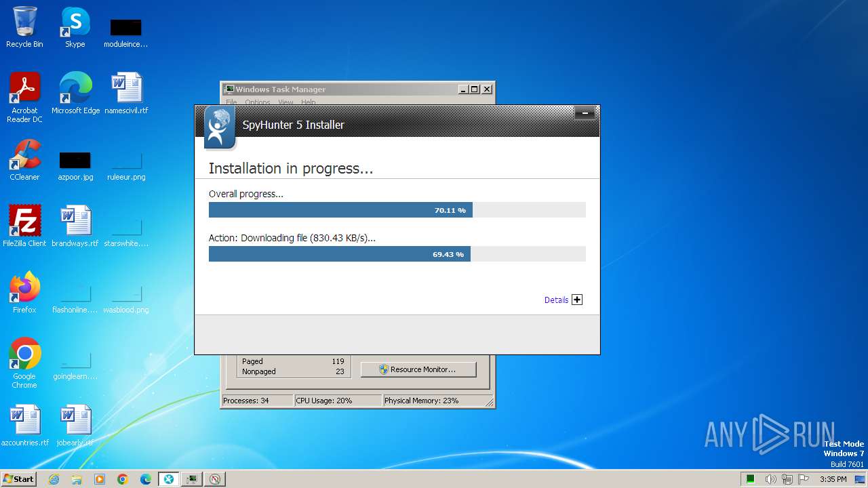Open Task Manager Options menu
This screenshot has width=868, height=488.
coord(258,102)
